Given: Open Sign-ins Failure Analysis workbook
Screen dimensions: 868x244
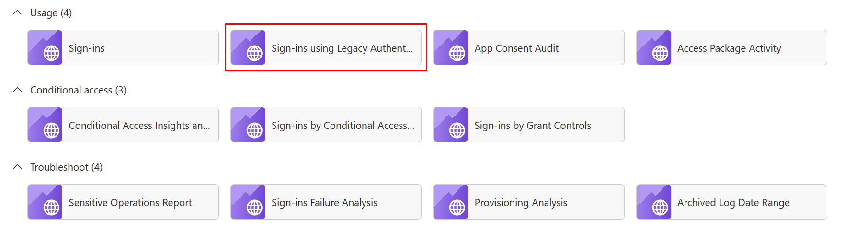Looking at the screenshot, I should (x=326, y=202).
